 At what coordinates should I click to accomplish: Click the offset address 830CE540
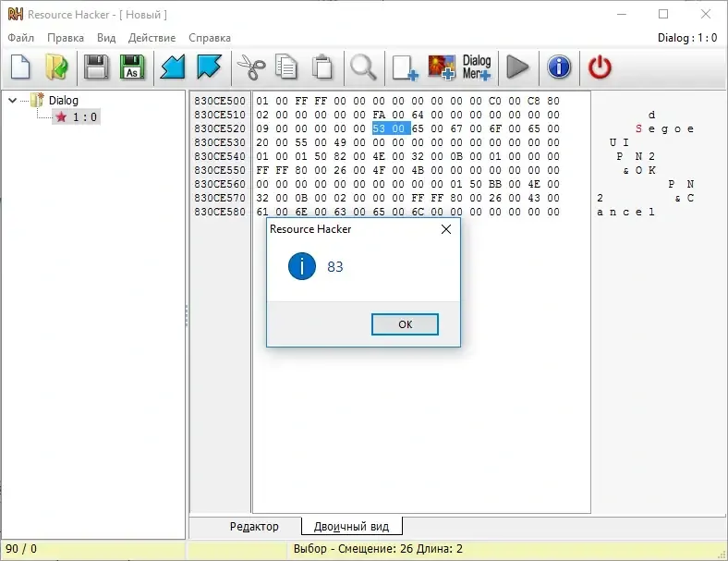click(220, 156)
